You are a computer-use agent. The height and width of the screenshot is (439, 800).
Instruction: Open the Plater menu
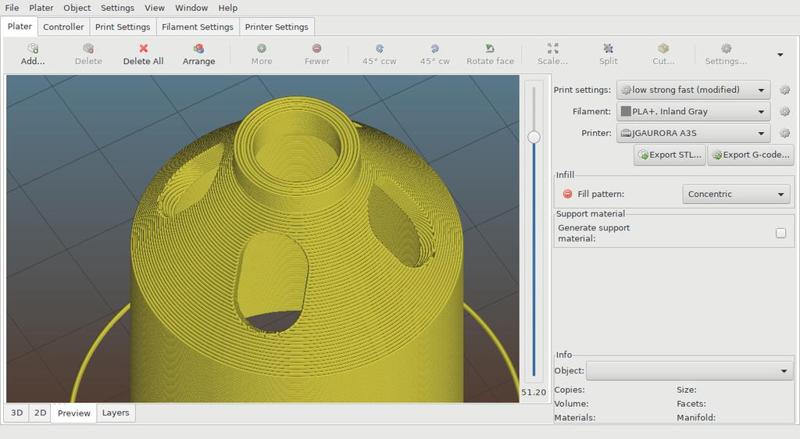[41, 7]
